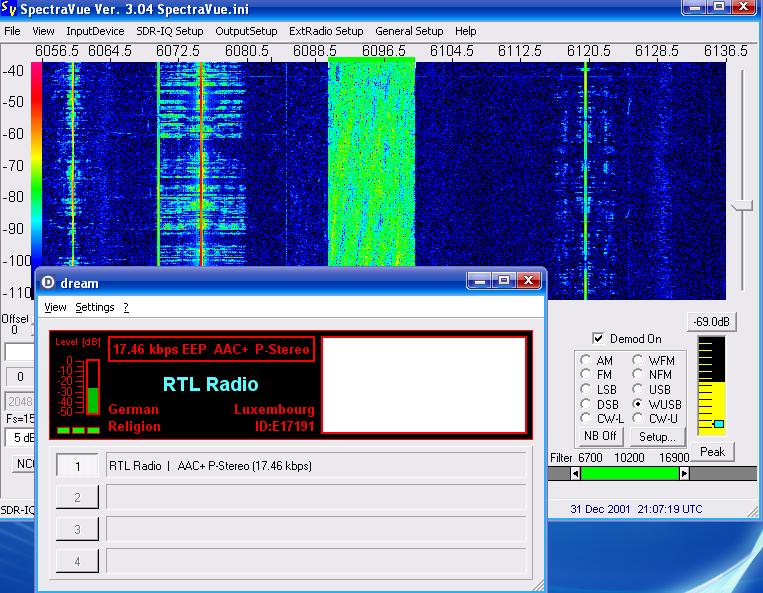Click the 31 Dec 2001 UTC status text

point(636,509)
